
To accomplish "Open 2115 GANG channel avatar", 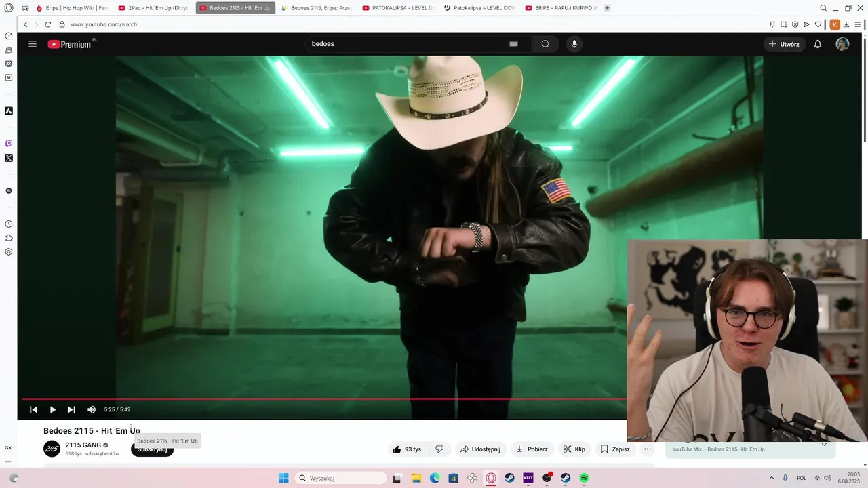I will [52, 449].
